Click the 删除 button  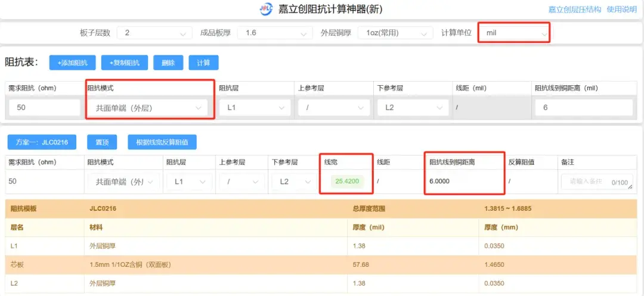[168, 63]
